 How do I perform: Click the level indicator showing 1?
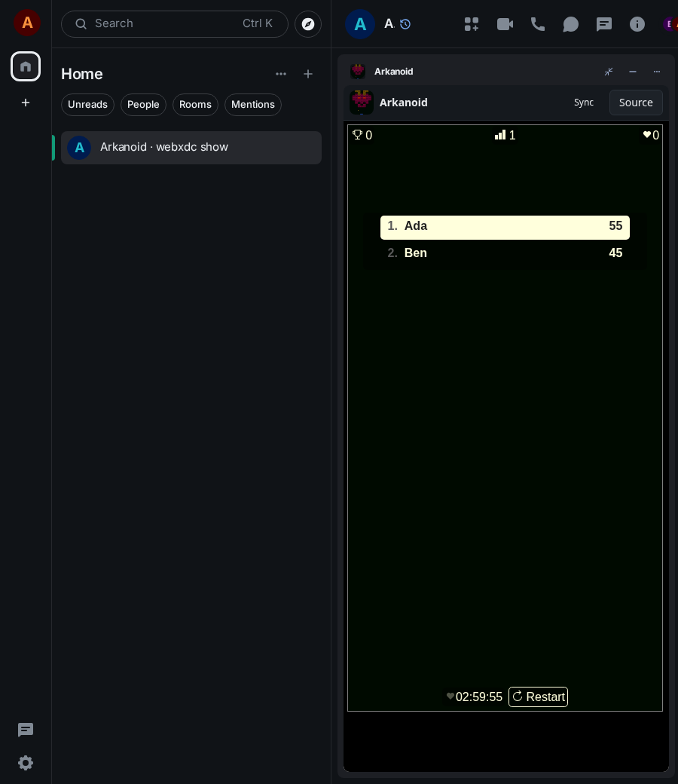(505, 135)
